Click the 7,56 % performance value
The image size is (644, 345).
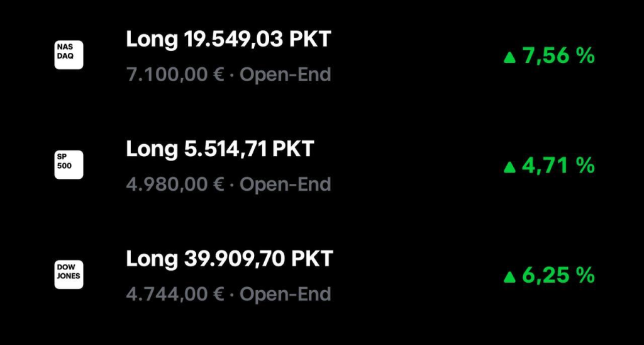tap(558, 56)
